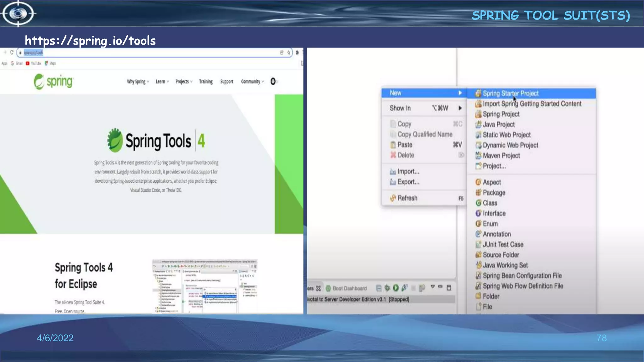Open the Support page link
The image size is (644, 362).
(x=227, y=82)
